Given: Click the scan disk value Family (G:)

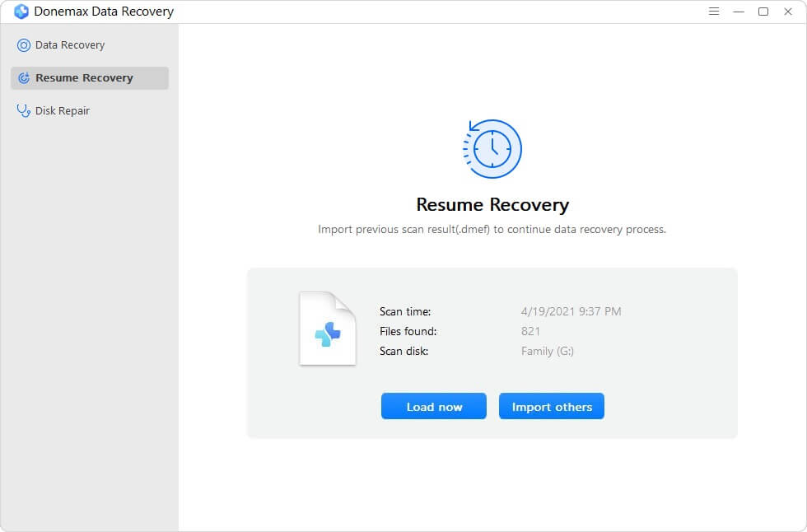Looking at the screenshot, I should pos(547,351).
